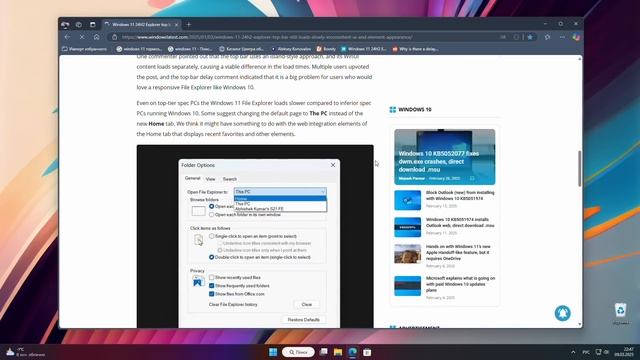Click thumbnail beside Block Outlook article
The image size is (640, 360).
407,200
